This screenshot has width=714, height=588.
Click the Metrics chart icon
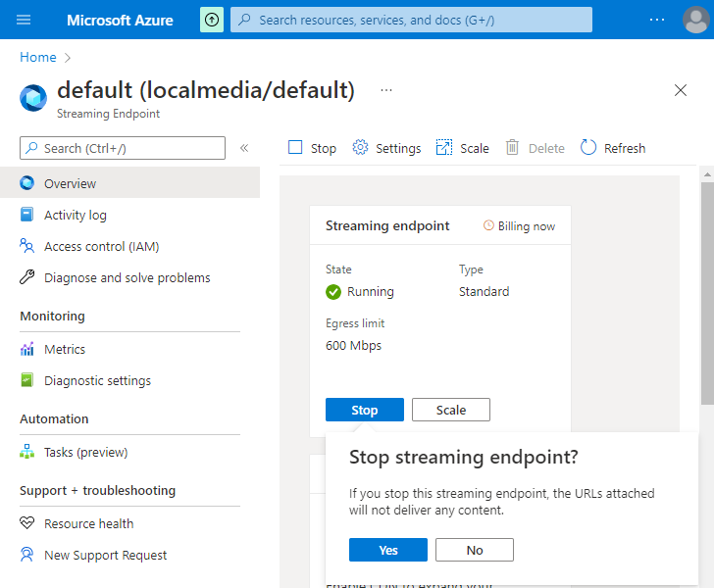coord(26,349)
